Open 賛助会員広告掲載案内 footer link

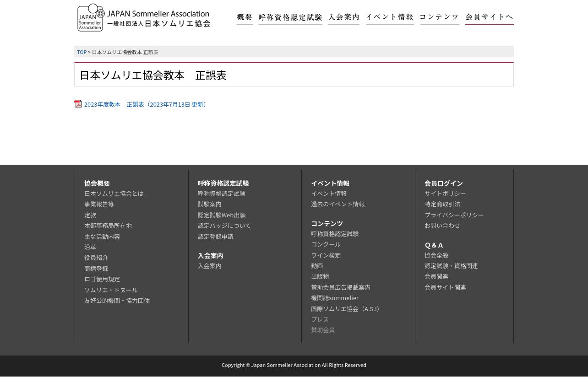pyautogui.click(x=341, y=287)
